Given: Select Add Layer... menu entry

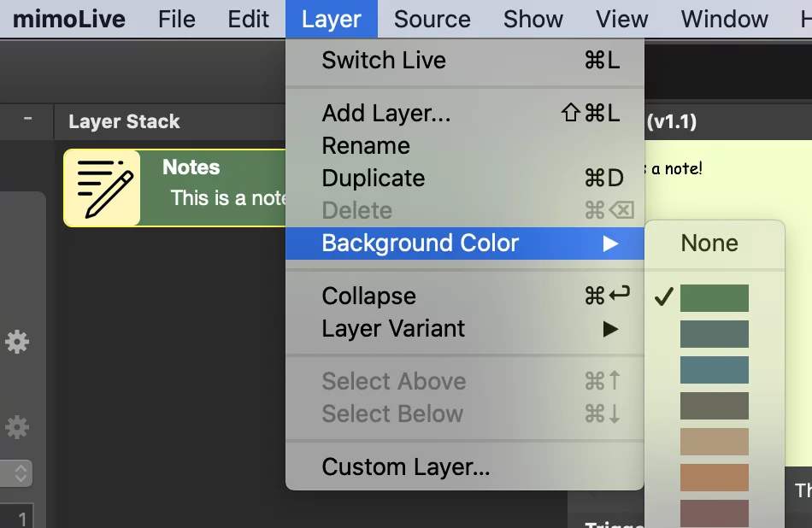Looking at the screenshot, I should [x=464, y=113].
